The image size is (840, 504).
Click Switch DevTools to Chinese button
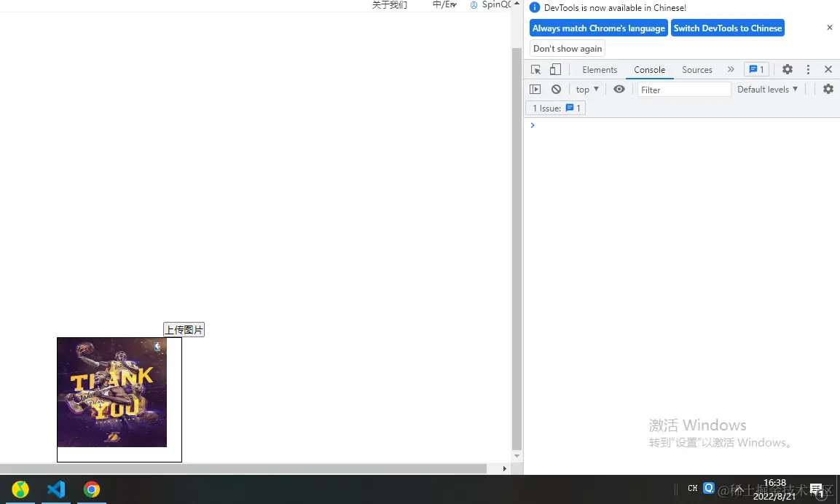(728, 28)
